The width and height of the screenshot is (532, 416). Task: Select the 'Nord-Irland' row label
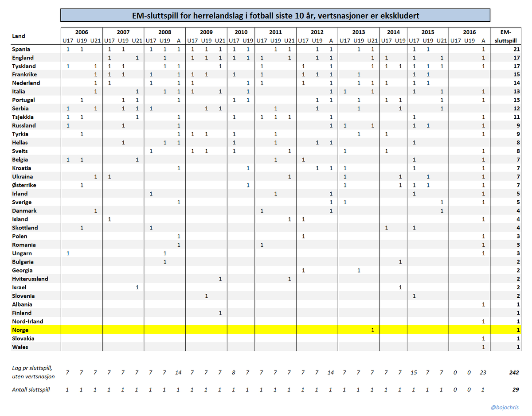[27, 321]
